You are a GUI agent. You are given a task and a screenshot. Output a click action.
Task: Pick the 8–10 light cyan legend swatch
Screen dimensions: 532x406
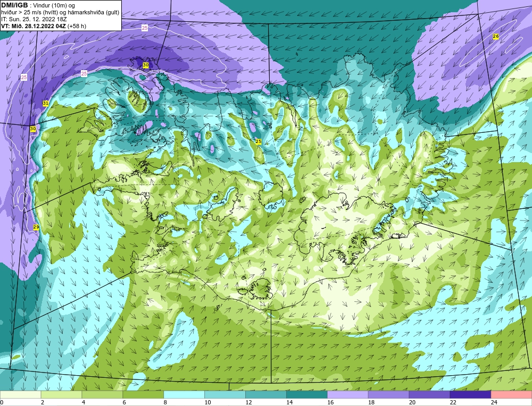tap(184, 394)
